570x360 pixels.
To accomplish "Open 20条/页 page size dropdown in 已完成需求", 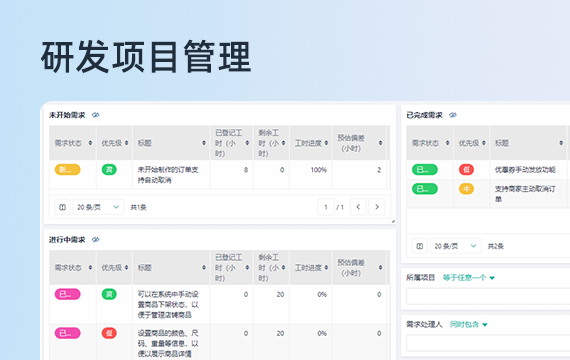I will pyautogui.click(x=456, y=246).
